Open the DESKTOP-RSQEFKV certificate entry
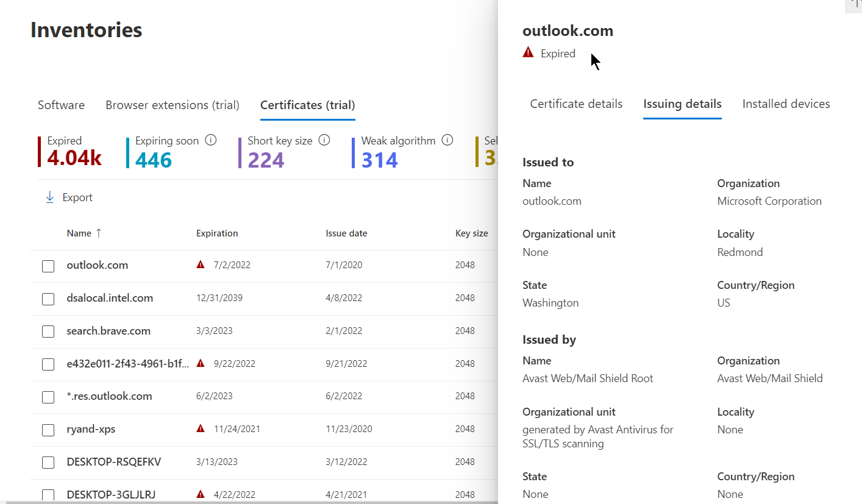 click(x=113, y=462)
